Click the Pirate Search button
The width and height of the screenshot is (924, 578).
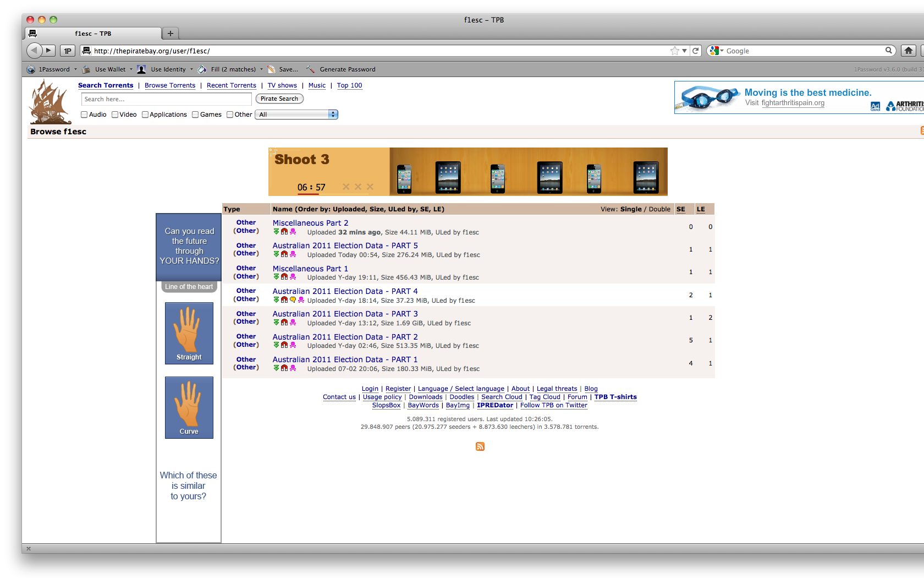tap(279, 99)
